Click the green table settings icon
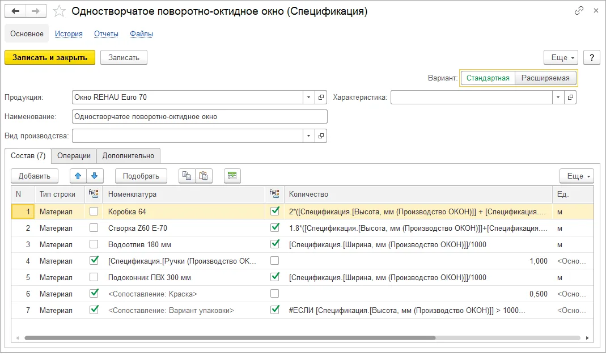 [232, 176]
